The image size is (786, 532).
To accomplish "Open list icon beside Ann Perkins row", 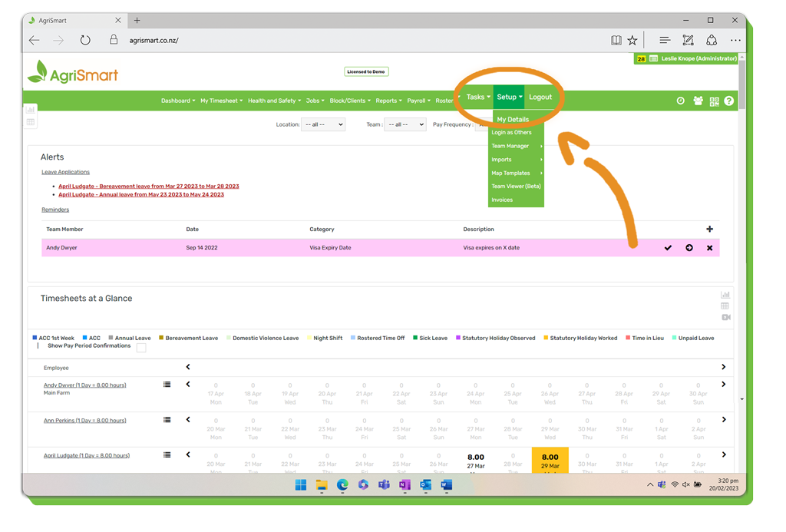I will click(167, 420).
